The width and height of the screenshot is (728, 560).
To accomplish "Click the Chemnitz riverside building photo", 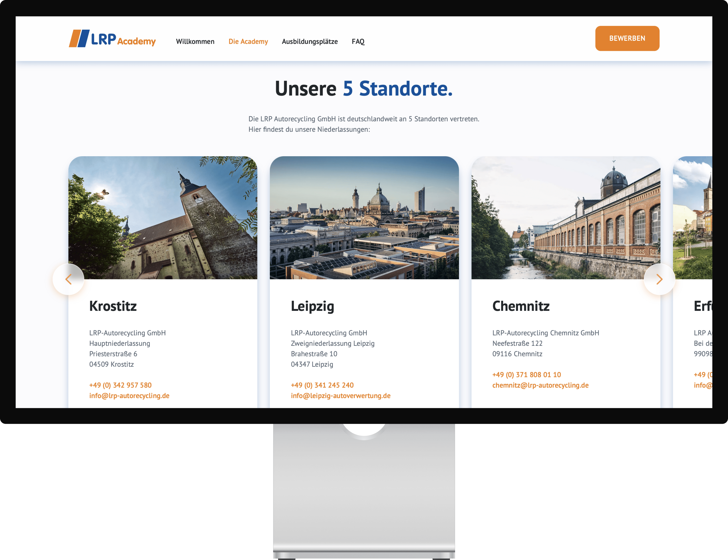I will [565, 217].
